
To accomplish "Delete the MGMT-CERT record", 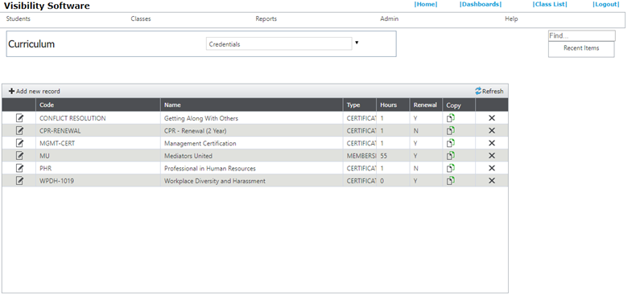I will (492, 143).
